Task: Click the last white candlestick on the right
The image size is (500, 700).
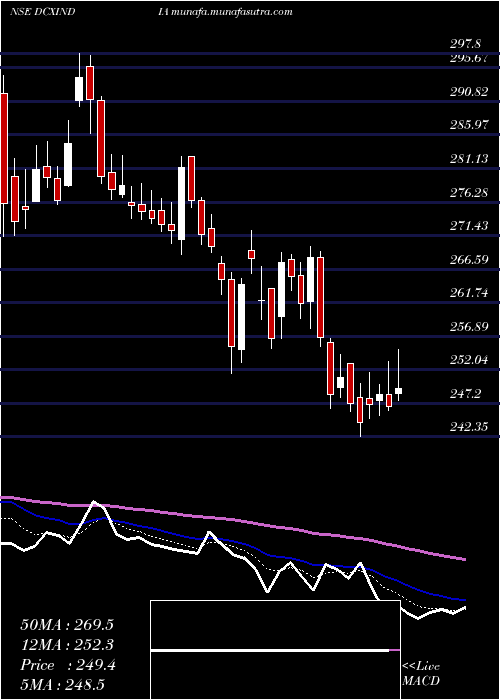Action: pyautogui.click(x=398, y=391)
